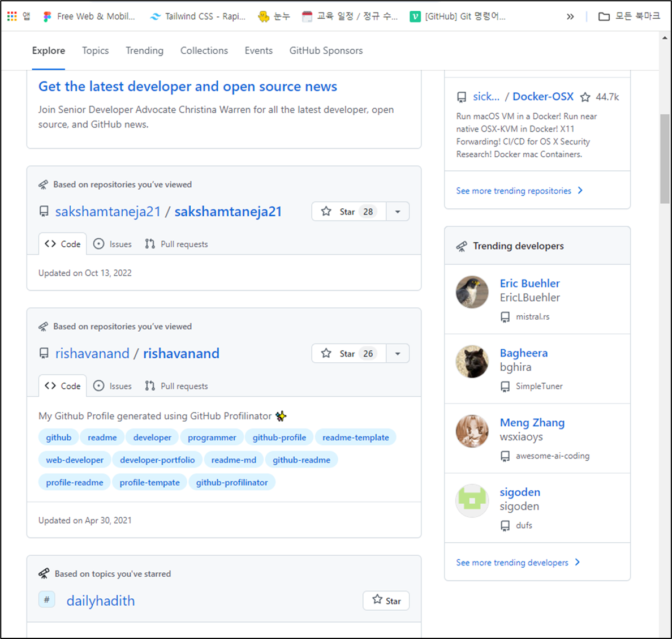Open the SimpleTuner repository
This screenshot has width=672, height=639.
(539, 386)
